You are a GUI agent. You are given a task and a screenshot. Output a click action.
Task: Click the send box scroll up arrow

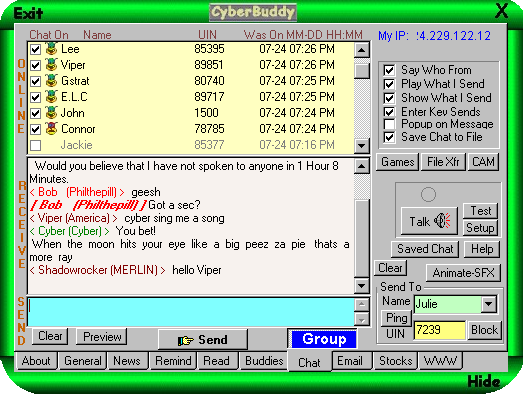[362, 304]
